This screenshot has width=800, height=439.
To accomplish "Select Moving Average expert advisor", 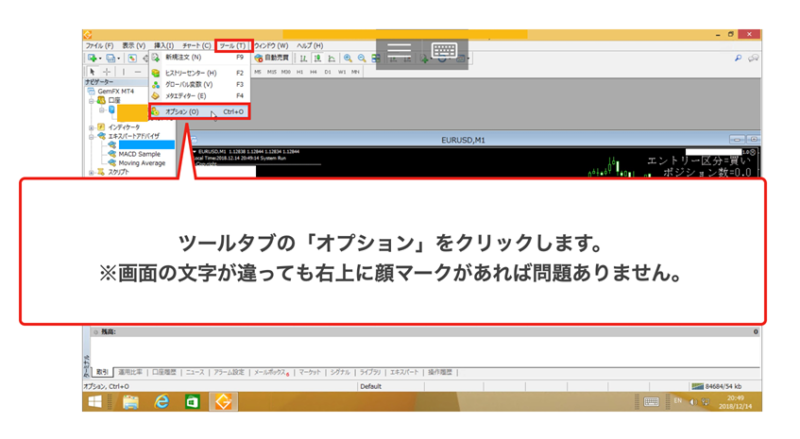I will pyautogui.click(x=142, y=163).
